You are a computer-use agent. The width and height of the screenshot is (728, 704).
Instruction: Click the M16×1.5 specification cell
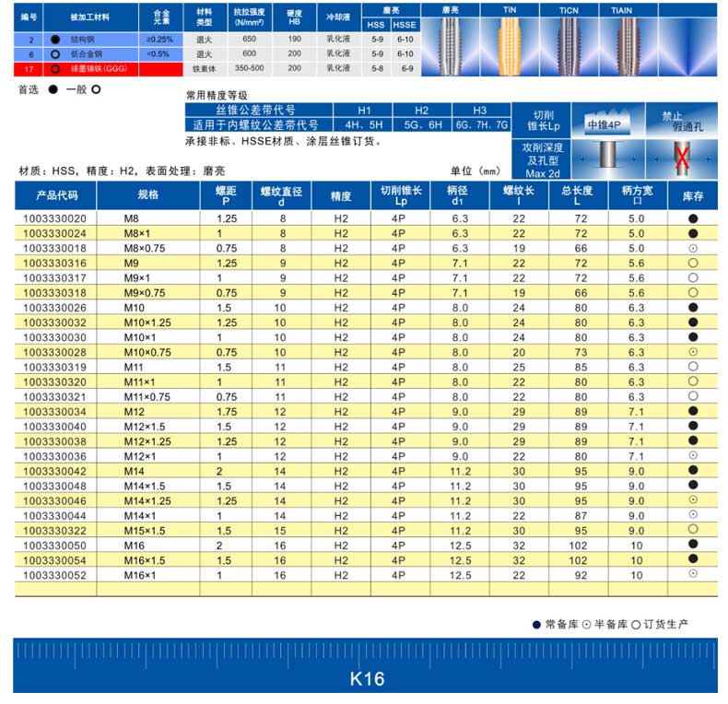click(147, 559)
